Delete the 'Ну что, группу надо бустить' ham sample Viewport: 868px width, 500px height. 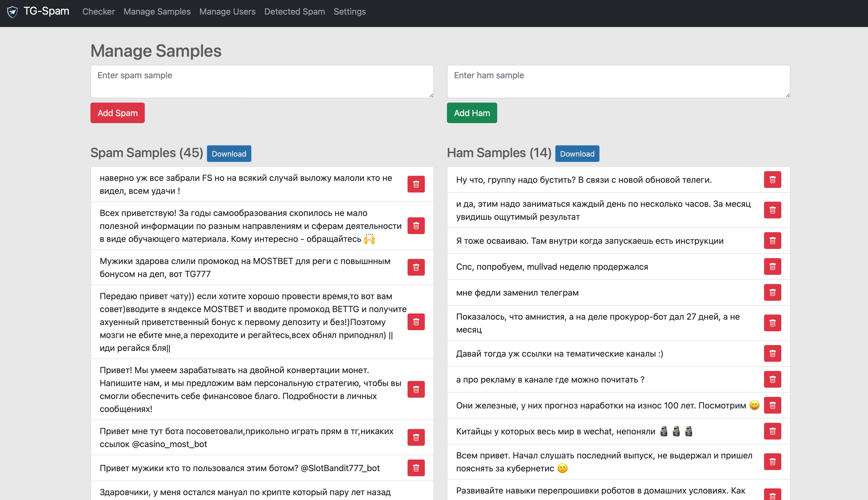pyautogui.click(x=772, y=180)
